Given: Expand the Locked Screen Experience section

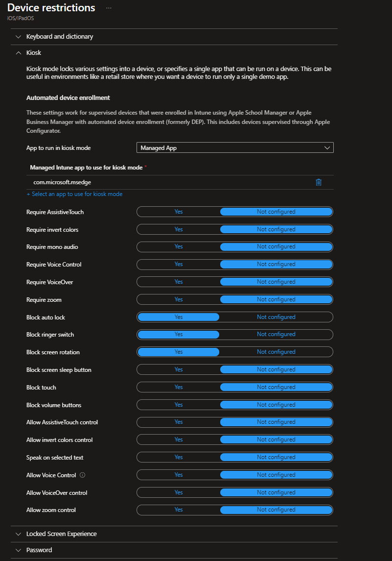Looking at the screenshot, I should click(19, 534).
